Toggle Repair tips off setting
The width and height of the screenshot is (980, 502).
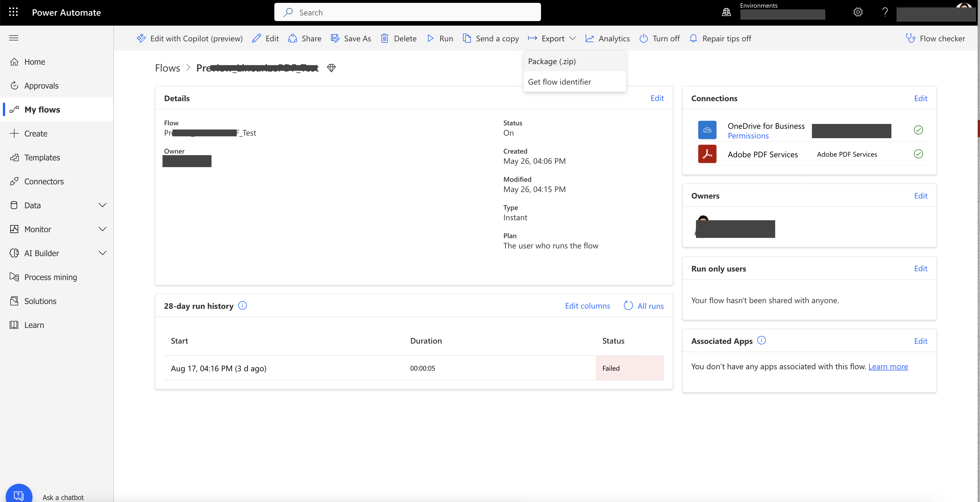720,38
